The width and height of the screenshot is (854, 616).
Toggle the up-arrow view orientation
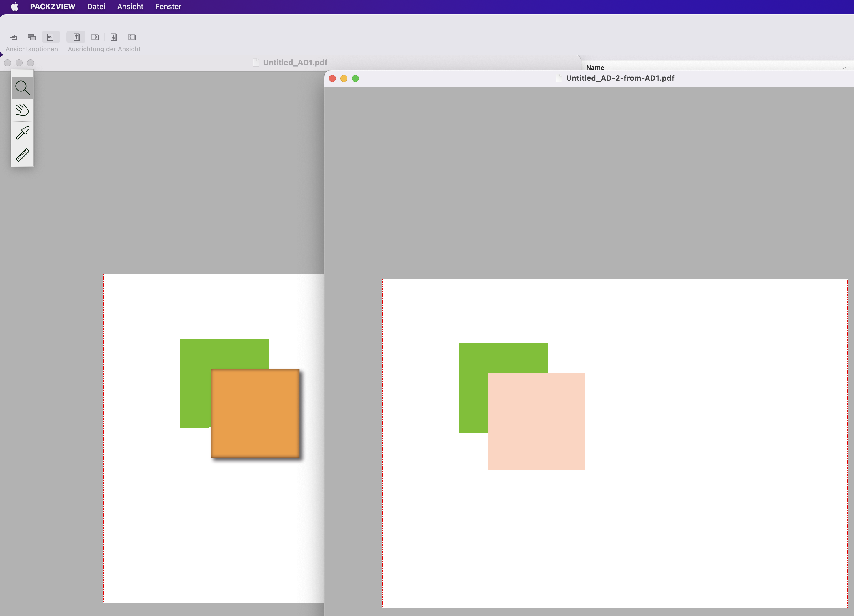point(76,37)
